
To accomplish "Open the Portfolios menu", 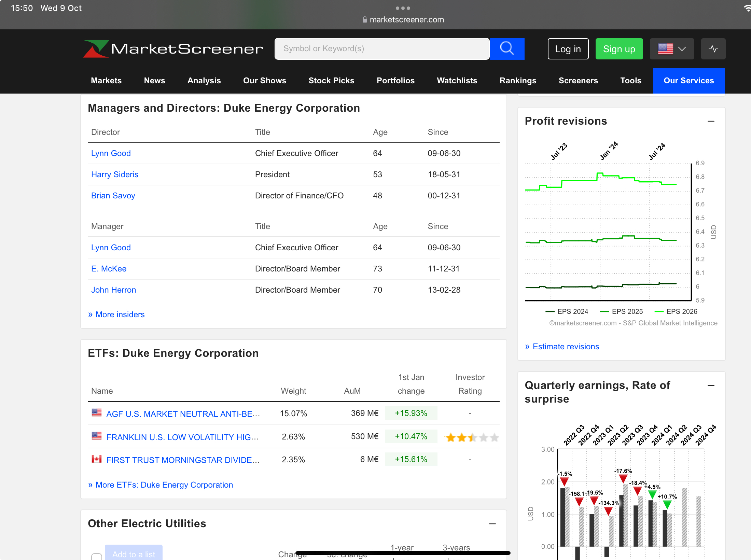I will [x=395, y=81].
